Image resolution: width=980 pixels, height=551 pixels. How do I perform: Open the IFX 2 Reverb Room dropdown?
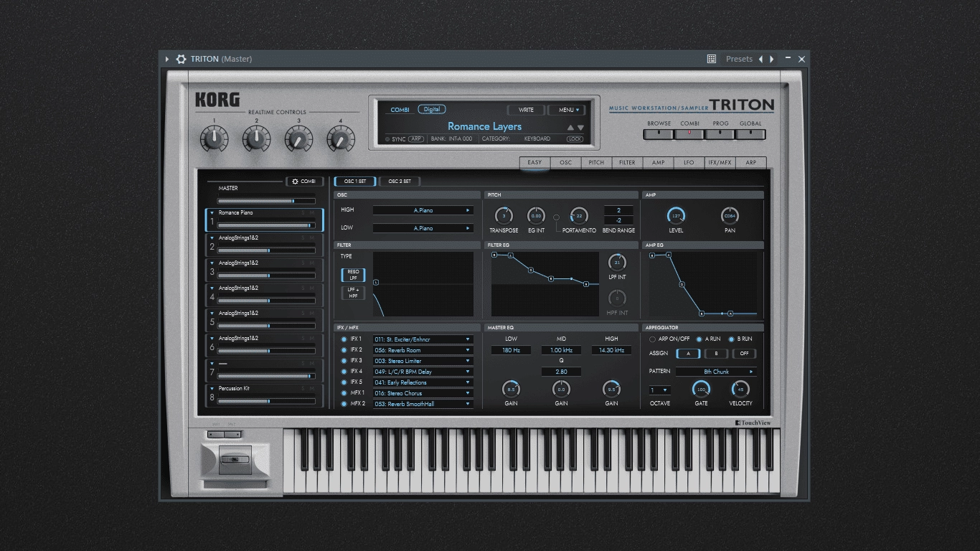coord(423,350)
